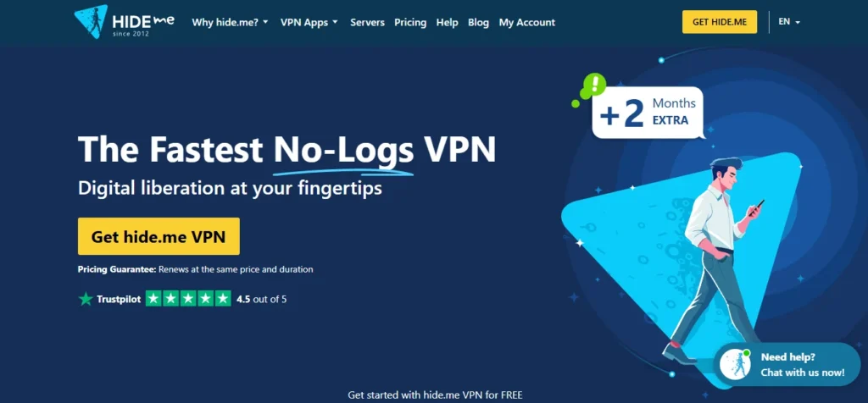This screenshot has height=403, width=868.
Task: Open the EN language selector
Action: point(789,22)
